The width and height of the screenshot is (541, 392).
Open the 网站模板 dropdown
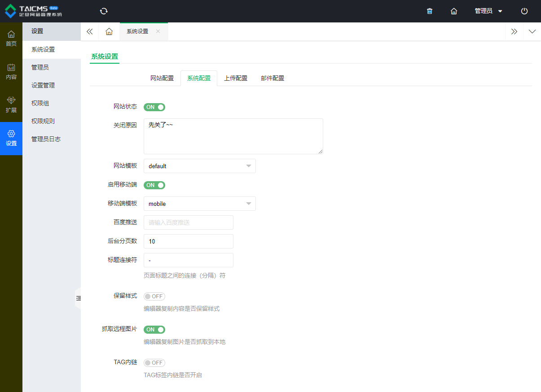[199, 166]
